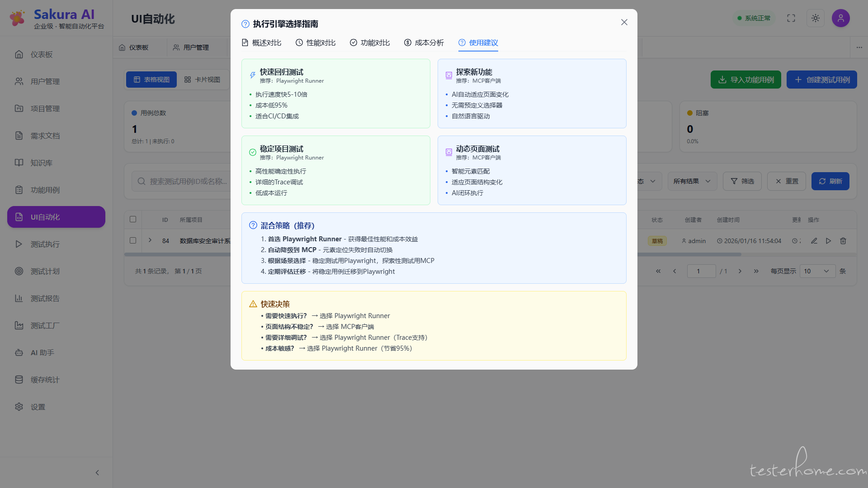Click the page number input field
Image resolution: width=868 pixels, height=488 pixels.
click(701, 271)
